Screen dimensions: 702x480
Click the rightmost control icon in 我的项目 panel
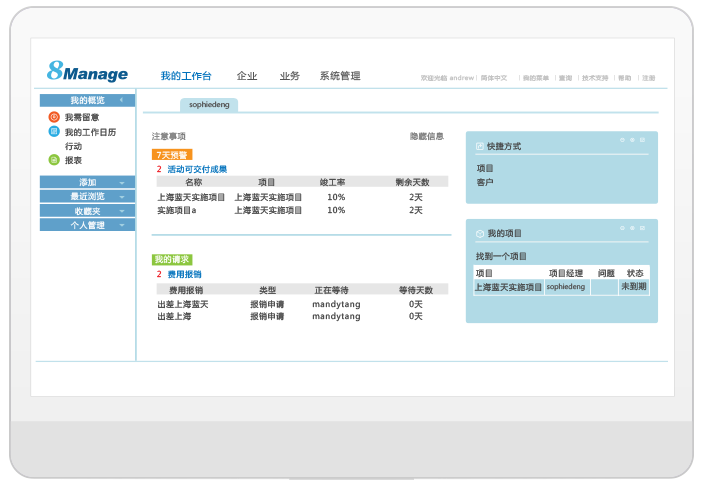(x=645, y=227)
